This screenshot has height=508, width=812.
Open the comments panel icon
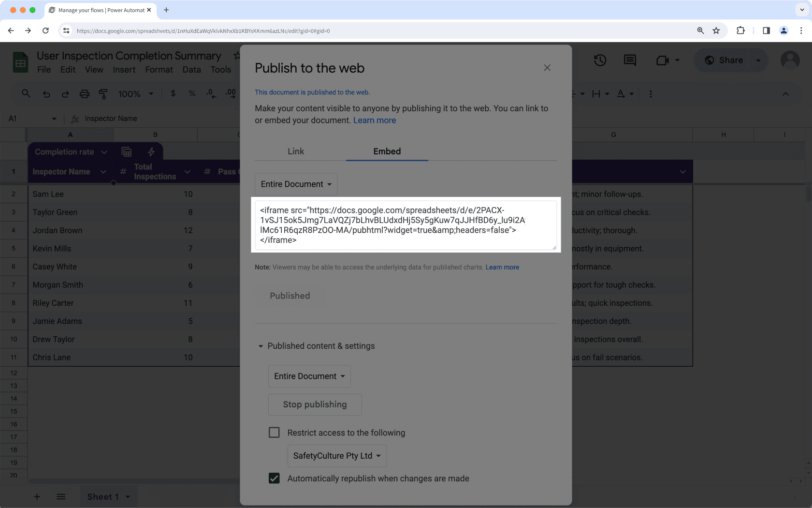click(x=629, y=60)
